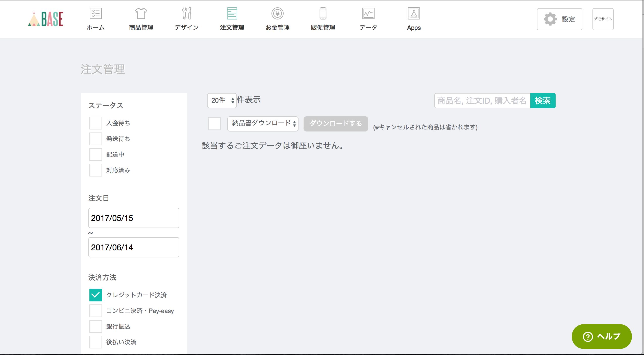The height and width of the screenshot is (355, 644).
Task: Open the 20件 display count dropdown
Action: 222,100
